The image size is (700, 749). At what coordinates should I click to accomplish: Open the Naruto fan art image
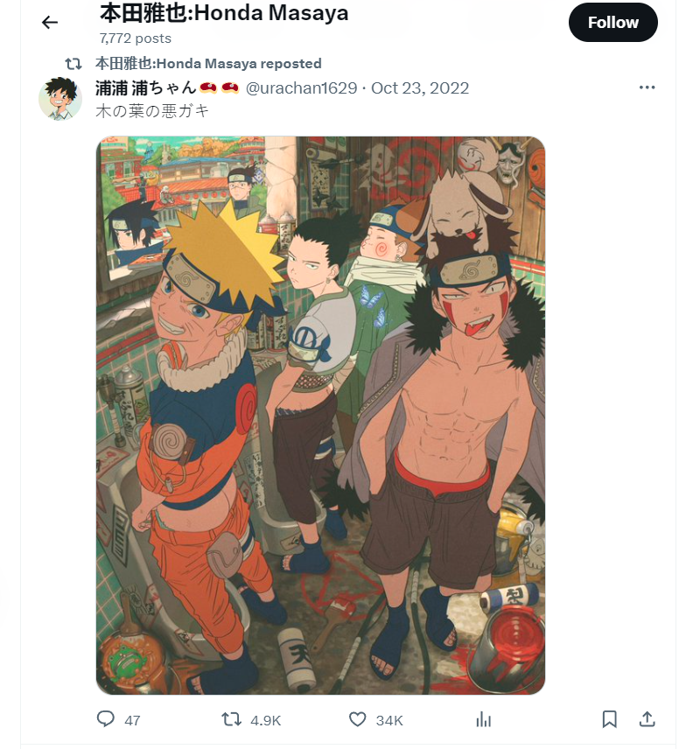pos(320,416)
